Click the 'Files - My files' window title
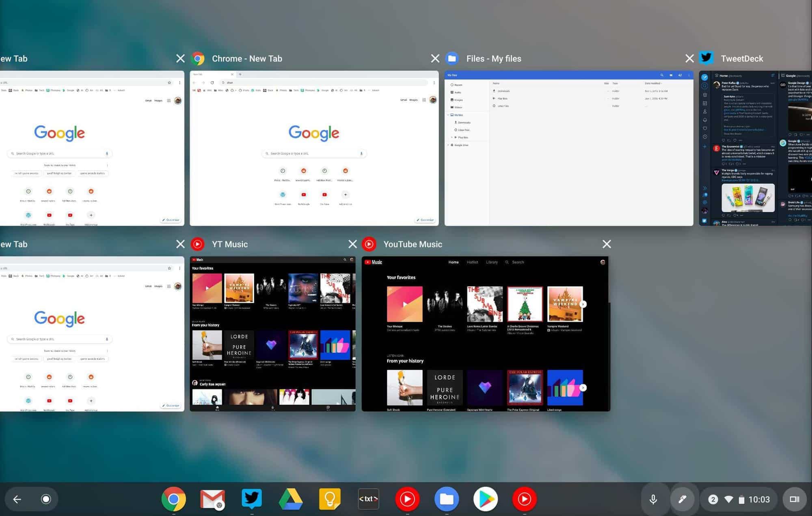Image resolution: width=812 pixels, height=516 pixels. coord(494,58)
